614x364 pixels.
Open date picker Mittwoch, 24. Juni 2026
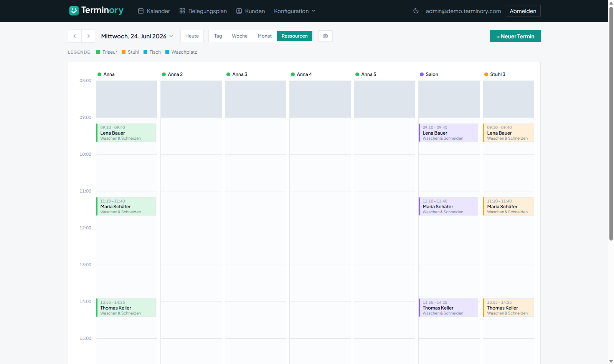coord(137,36)
